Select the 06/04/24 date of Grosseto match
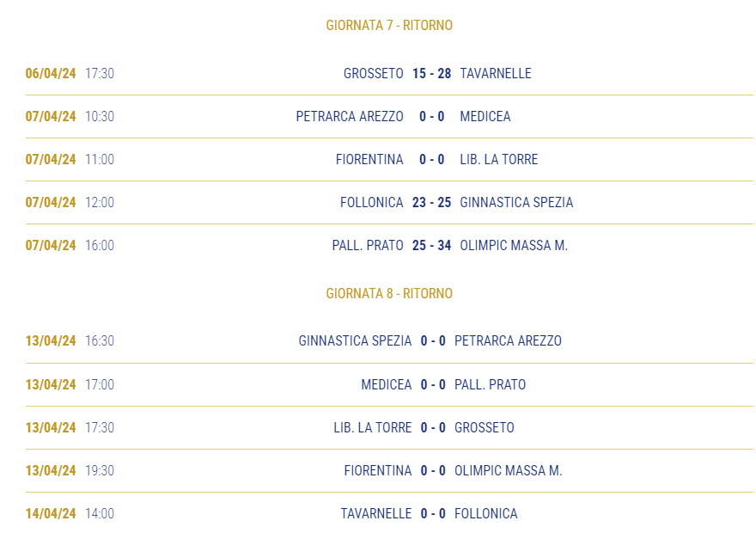Image resolution: width=756 pixels, height=539 pixels. (51, 73)
